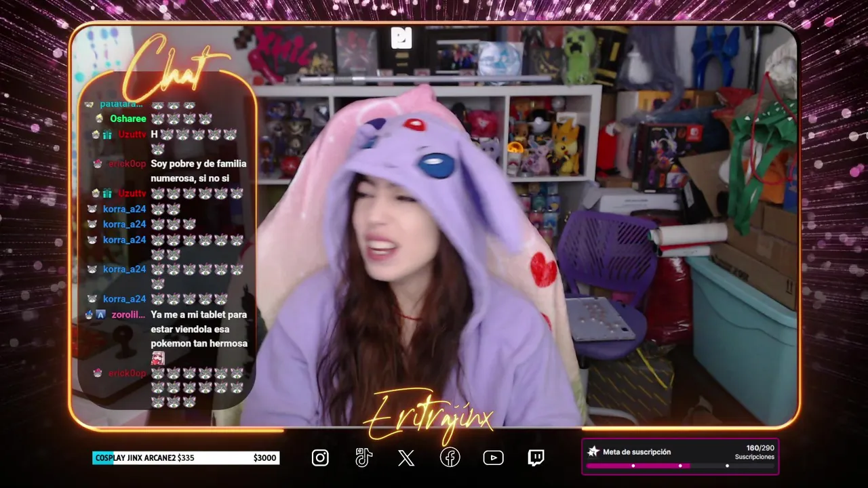Click the Osharee username in chat

[128, 119]
